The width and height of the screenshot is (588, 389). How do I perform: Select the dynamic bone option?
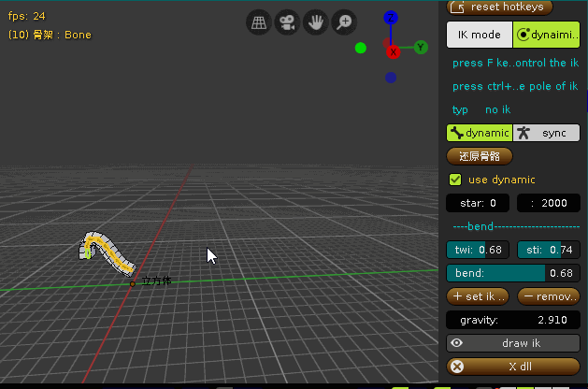click(x=480, y=133)
